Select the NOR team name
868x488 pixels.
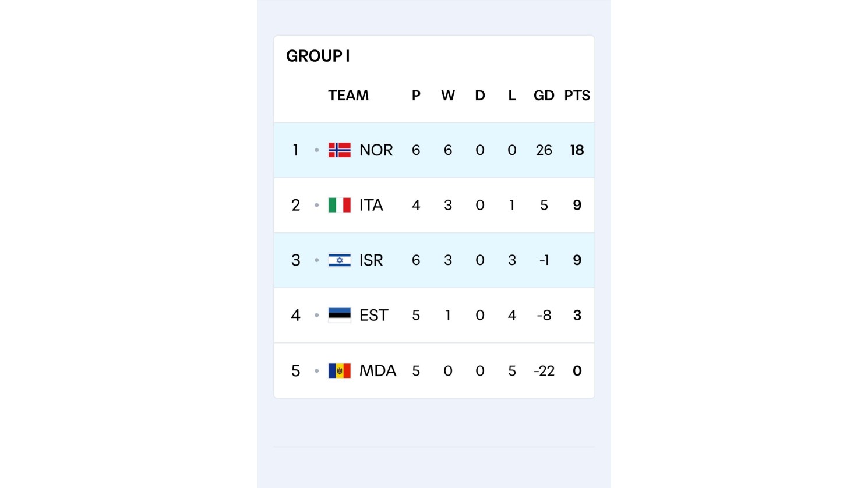point(376,150)
